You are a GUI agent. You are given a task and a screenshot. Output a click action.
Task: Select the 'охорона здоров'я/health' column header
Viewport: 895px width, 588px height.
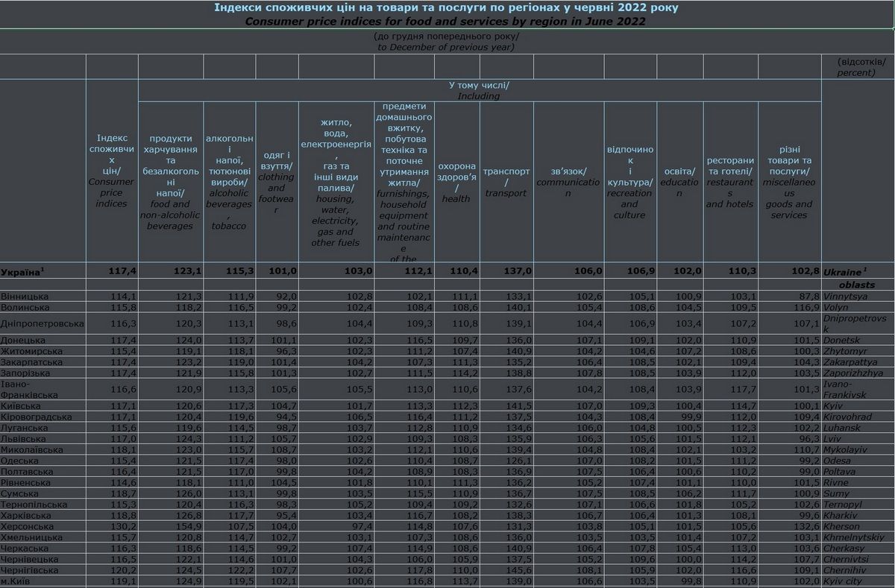(x=456, y=182)
